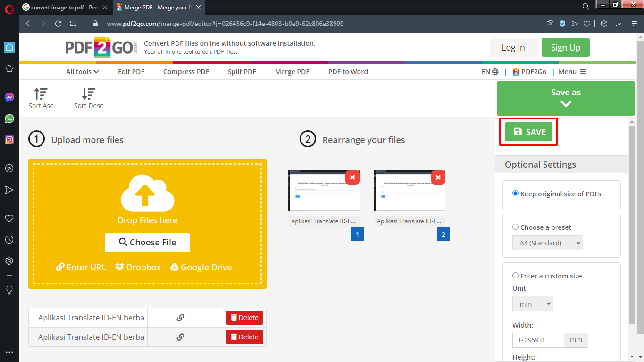Expand the Save as panel
This screenshot has width=644, height=362.
tap(566, 98)
